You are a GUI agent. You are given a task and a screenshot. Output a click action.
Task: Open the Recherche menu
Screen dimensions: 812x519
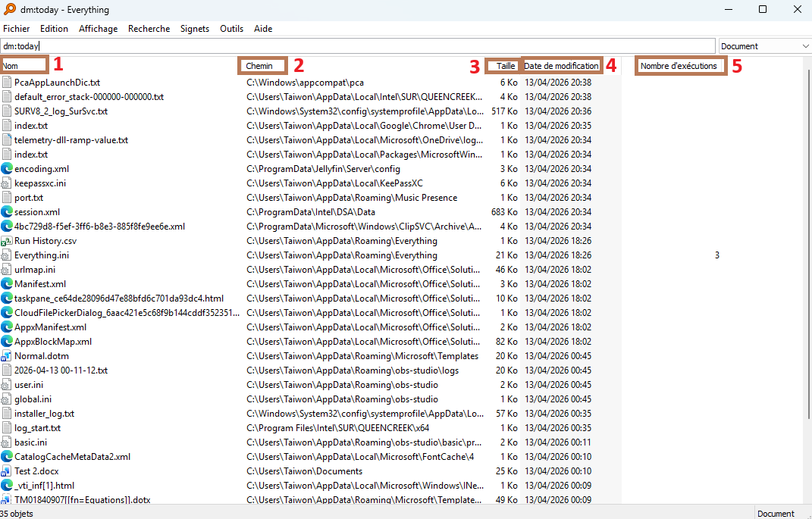coord(149,29)
